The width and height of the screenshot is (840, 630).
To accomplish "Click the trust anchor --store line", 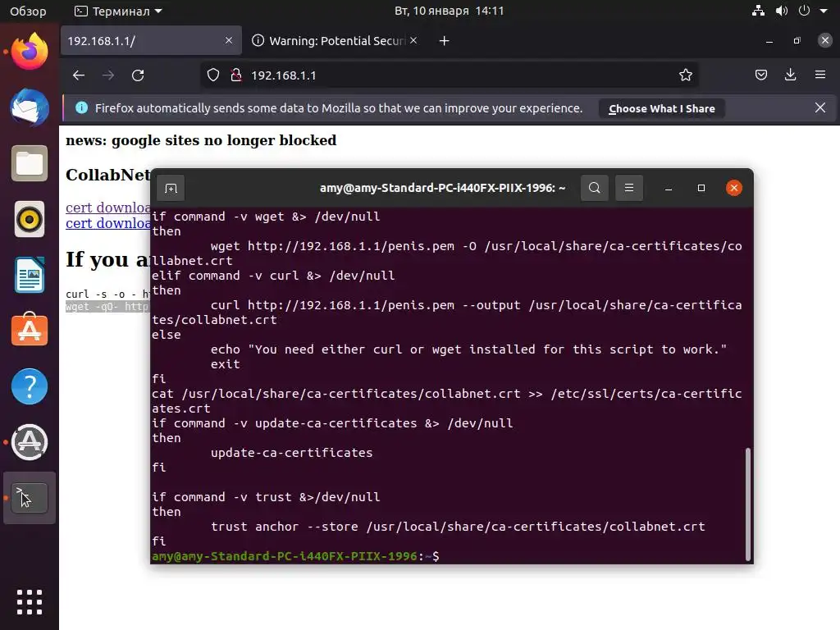I will point(458,527).
